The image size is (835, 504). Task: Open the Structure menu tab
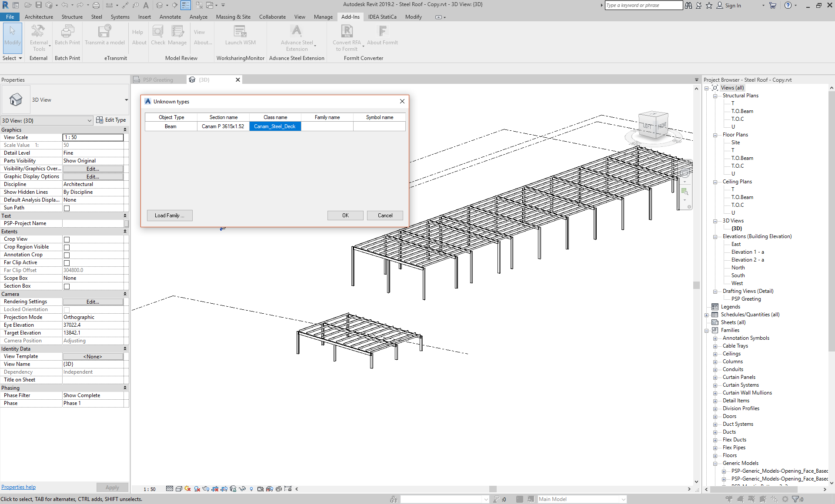(72, 17)
